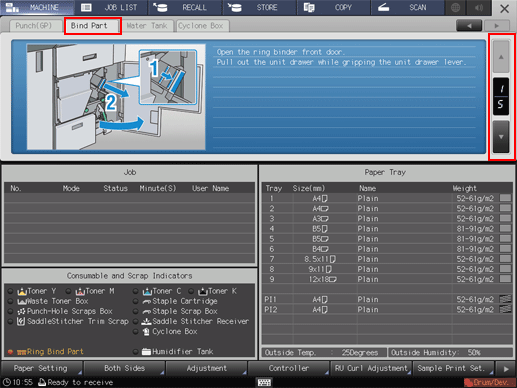The width and height of the screenshot is (517, 388).
Task: Open the JOB LIST tab
Action: pyautogui.click(x=111, y=7)
